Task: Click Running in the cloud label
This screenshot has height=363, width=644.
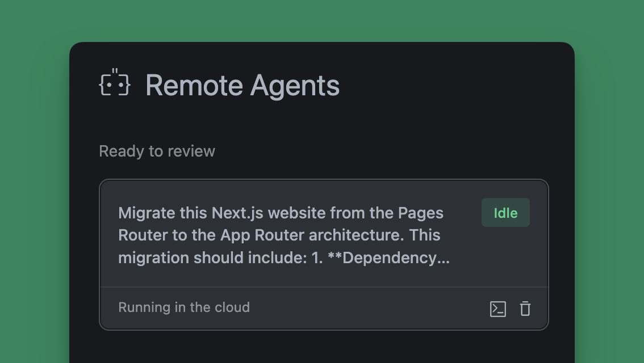Action: pyautogui.click(x=184, y=307)
